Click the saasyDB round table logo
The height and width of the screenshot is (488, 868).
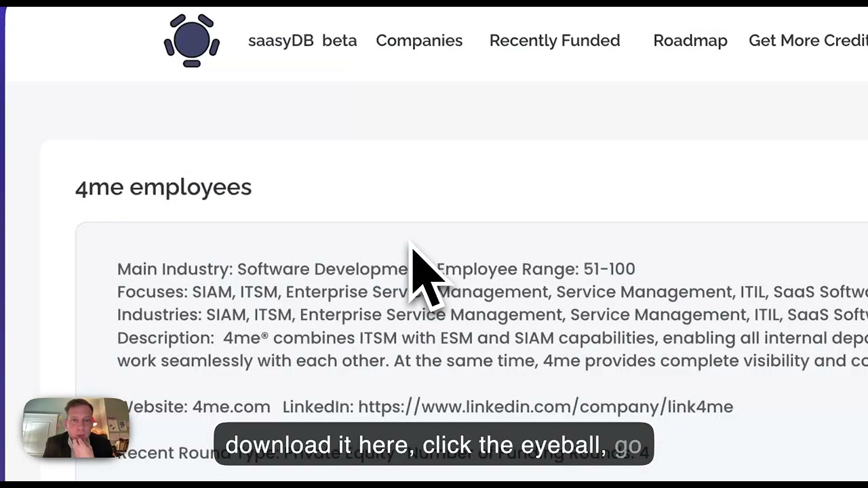(192, 41)
